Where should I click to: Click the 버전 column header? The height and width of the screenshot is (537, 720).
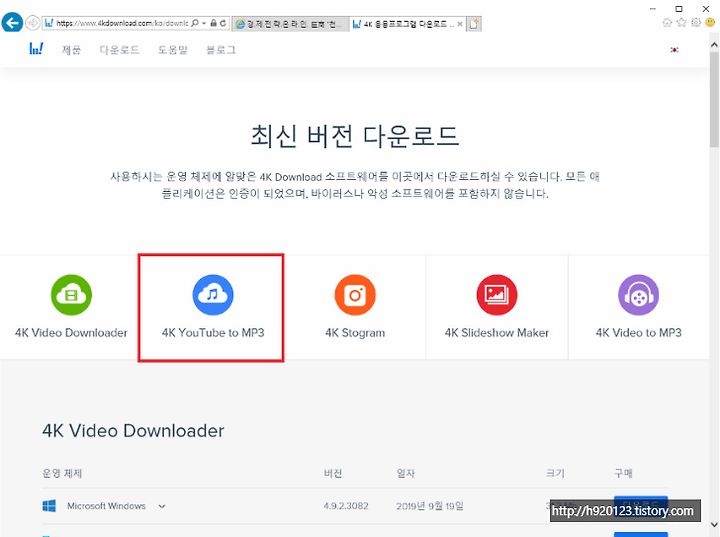click(x=333, y=473)
